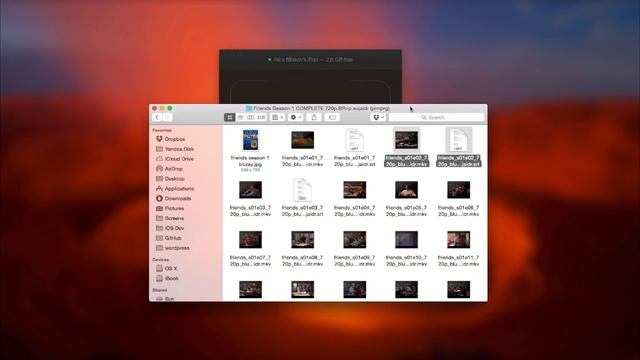This screenshot has height=360, width=640.
Task: Switch to list view in Finder toolbar
Action: click(x=240, y=118)
